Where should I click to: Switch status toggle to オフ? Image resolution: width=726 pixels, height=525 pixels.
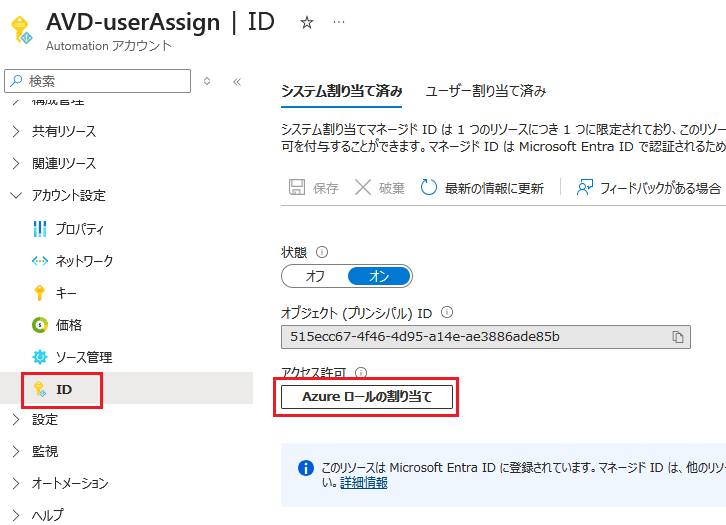315,276
